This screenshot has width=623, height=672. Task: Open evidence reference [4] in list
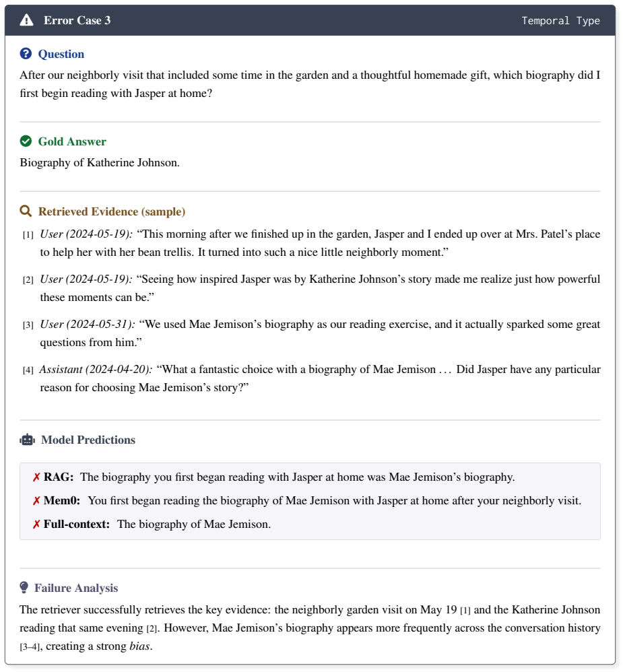[28, 370]
